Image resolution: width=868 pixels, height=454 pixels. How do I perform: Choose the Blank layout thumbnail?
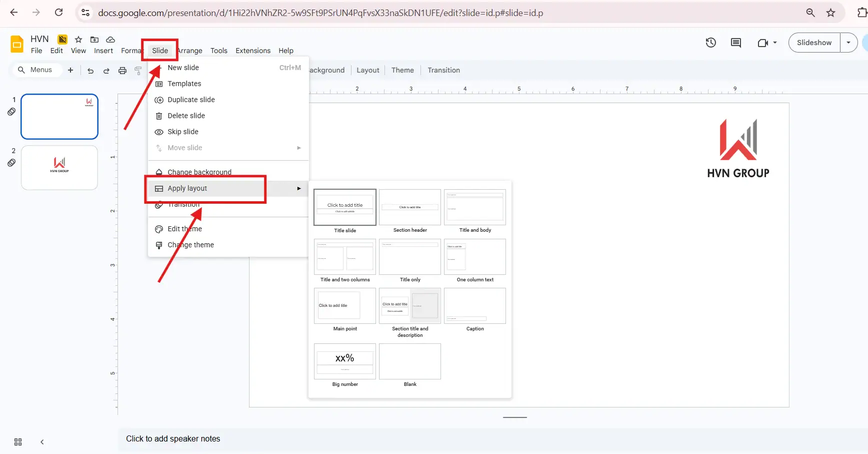click(409, 361)
